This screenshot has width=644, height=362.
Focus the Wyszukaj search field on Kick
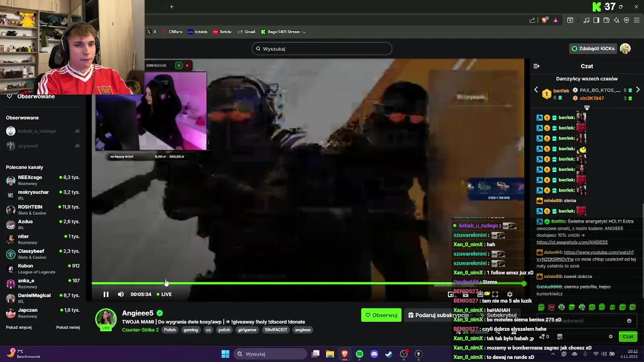322,49
